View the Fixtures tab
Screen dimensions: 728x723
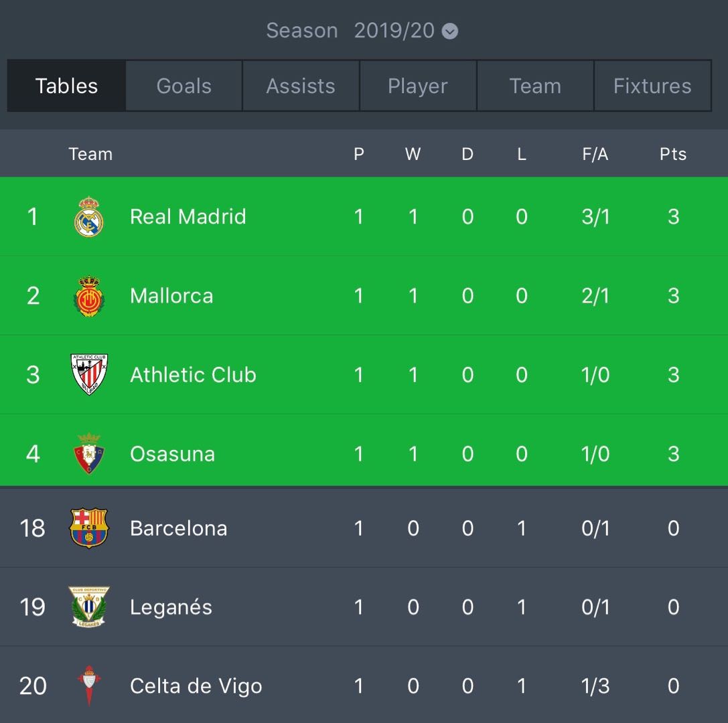652,86
